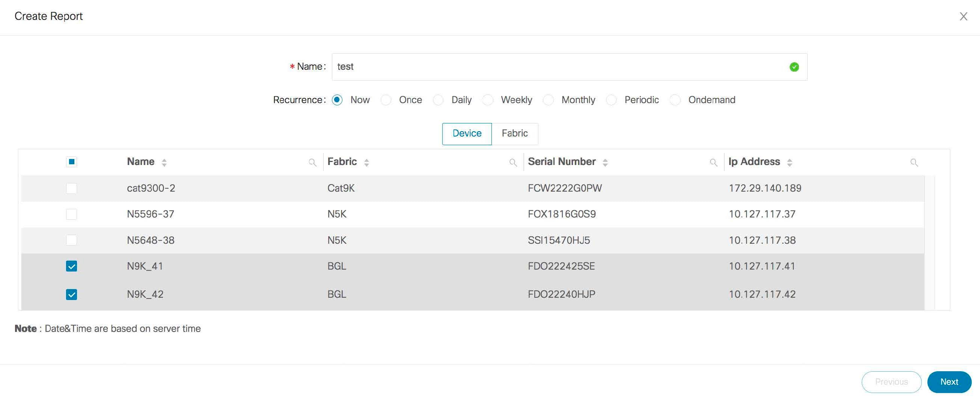Screen dimensions: 980x399
Task: Click the Next button
Action: point(949,382)
